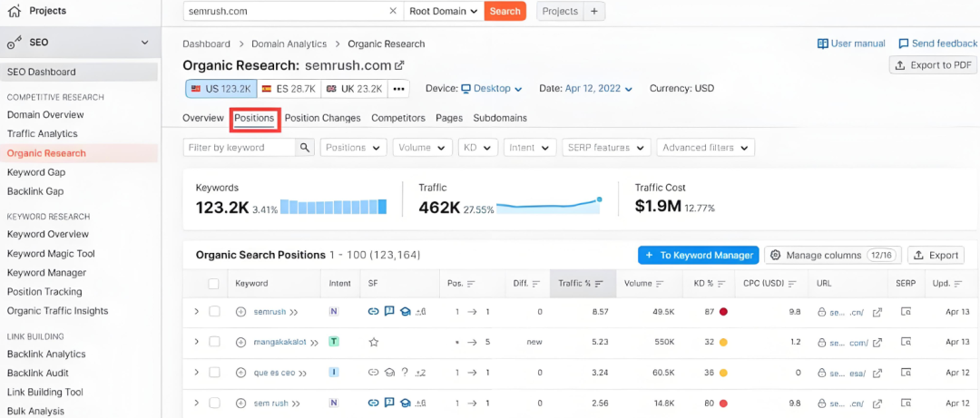Expand the mangakakalot row details chevron
Screen dimensions: 980x418
click(x=196, y=342)
